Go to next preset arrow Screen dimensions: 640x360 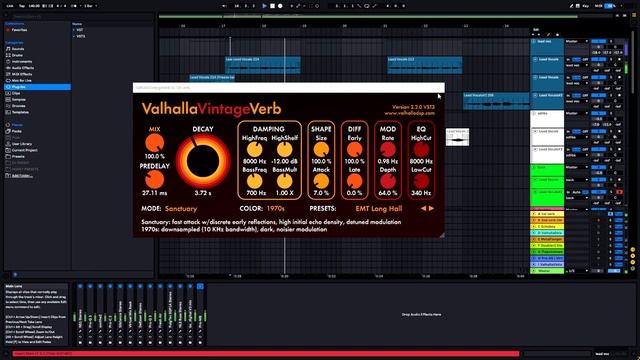pyautogui.click(x=431, y=208)
